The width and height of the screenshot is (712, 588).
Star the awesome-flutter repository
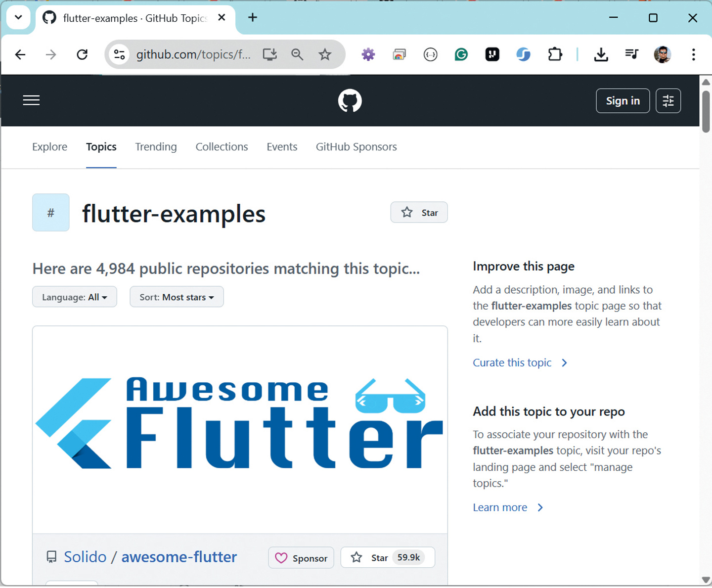coord(388,558)
